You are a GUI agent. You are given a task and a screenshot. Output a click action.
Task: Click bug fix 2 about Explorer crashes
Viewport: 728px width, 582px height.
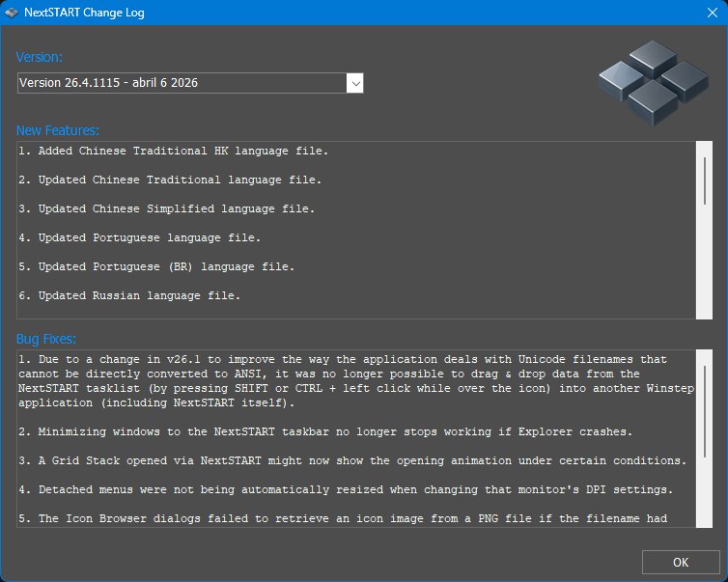[325, 431]
